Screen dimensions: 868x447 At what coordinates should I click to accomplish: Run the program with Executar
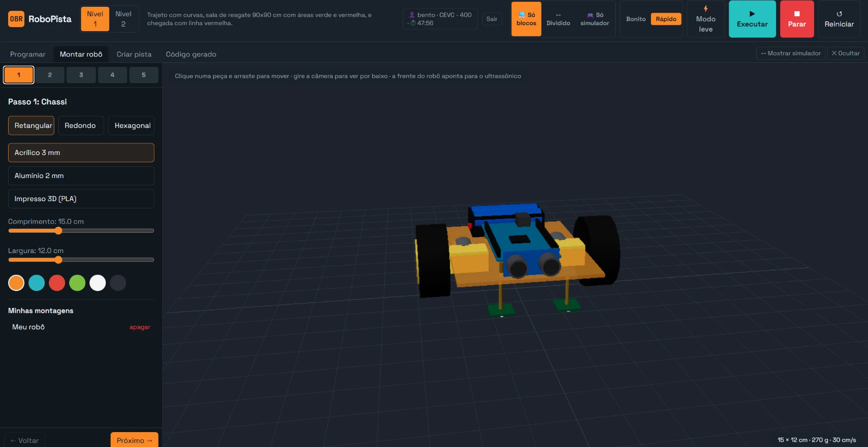752,19
